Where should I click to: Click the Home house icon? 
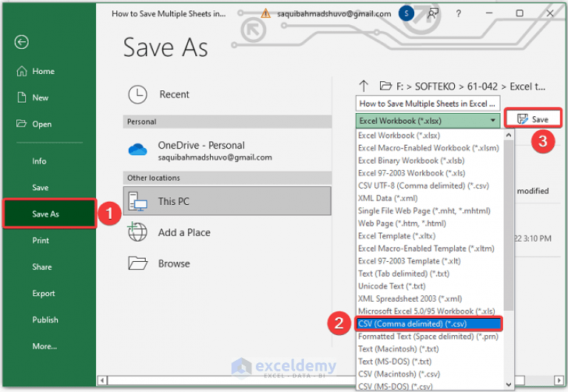(21, 71)
